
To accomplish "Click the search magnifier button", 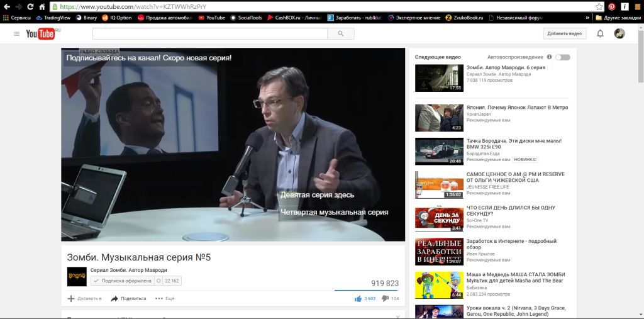I will click(340, 34).
